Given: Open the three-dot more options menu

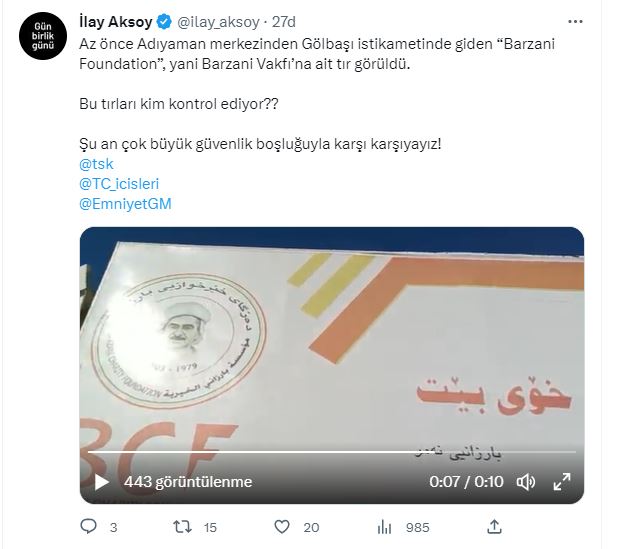Looking at the screenshot, I should click(x=575, y=22).
